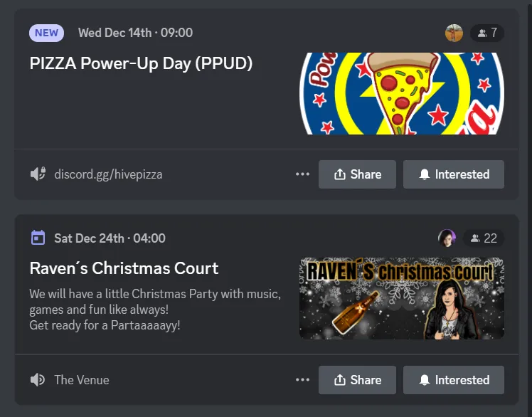The height and width of the screenshot is (417, 532).
Task: View the 22 interested users count
Action: click(484, 238)
